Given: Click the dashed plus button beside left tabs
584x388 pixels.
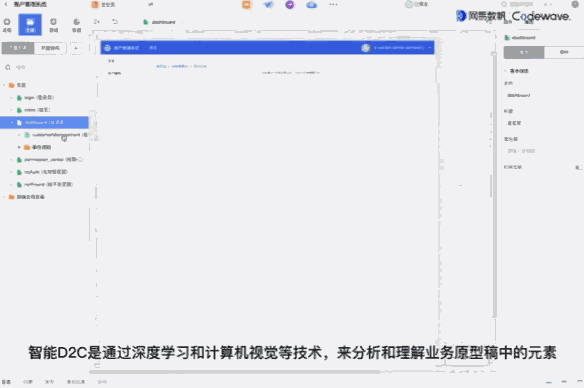Looking at the screenshot, I should click(x=76, y=48).
